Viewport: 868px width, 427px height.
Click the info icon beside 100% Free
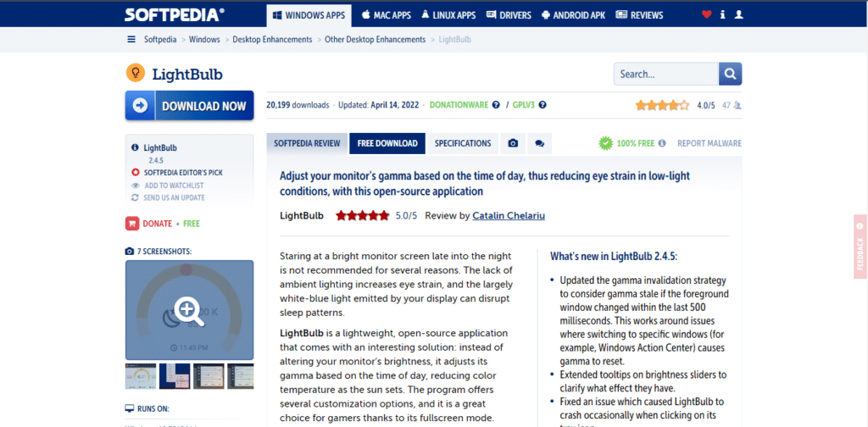[662, 144]
